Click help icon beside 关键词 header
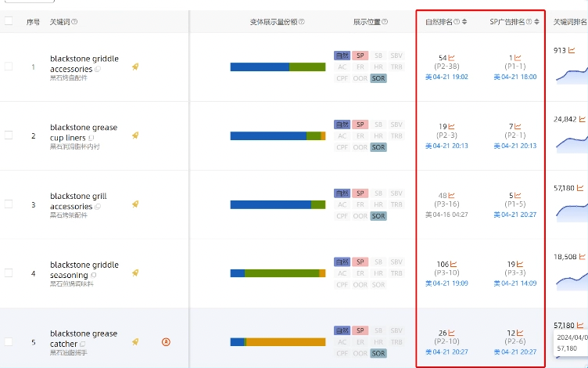This screenshot has width=588, height=368. click(74, 22)
